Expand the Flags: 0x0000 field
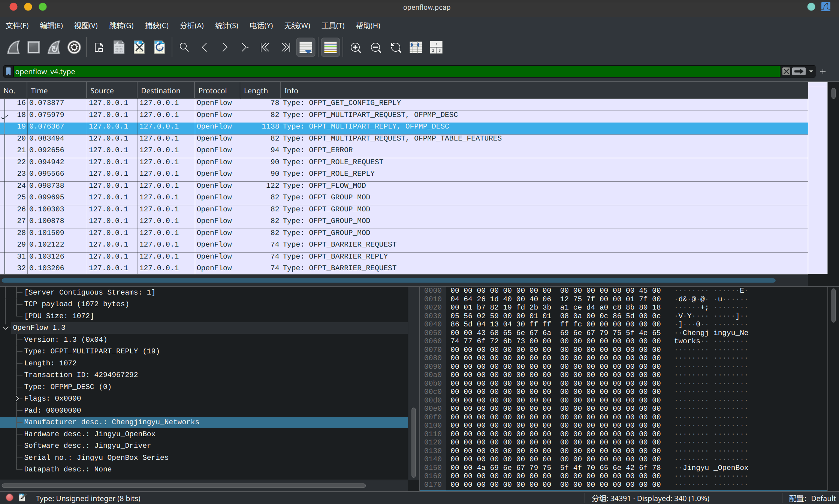 coord(17,398)
